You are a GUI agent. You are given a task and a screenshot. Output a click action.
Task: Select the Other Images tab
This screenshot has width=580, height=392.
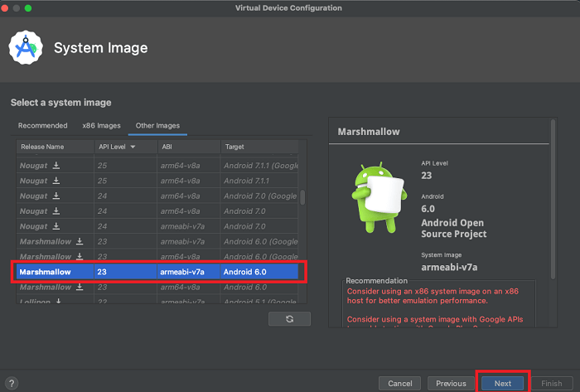click(157, 125)
